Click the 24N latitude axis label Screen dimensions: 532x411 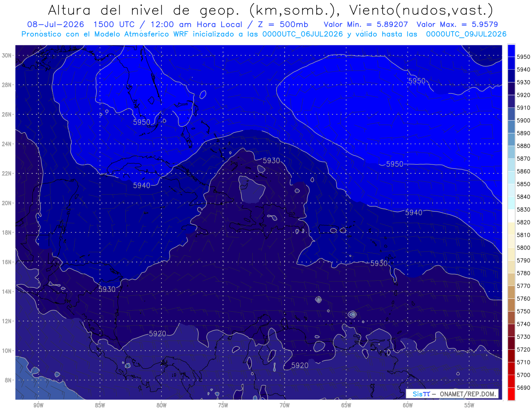pos(7,144)
